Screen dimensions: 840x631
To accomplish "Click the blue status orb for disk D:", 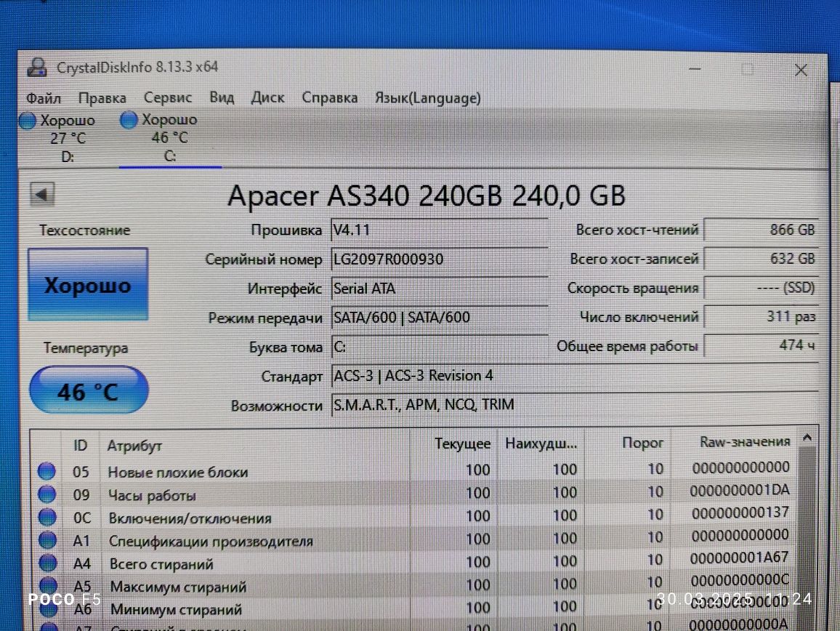I will (28, 121).
